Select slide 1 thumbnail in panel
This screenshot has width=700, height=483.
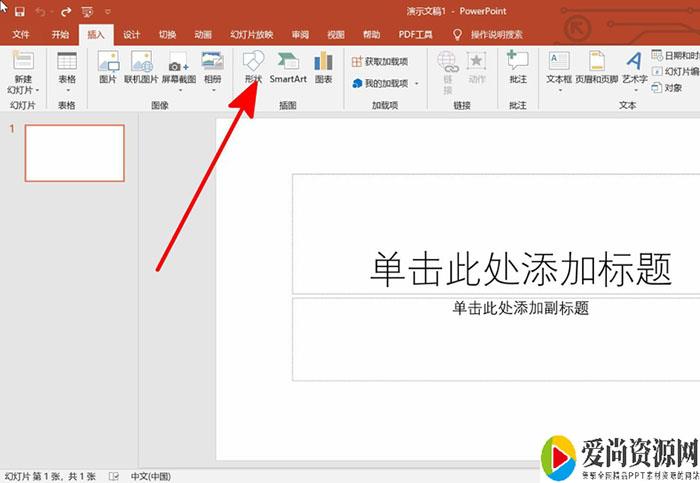point(75,153)
